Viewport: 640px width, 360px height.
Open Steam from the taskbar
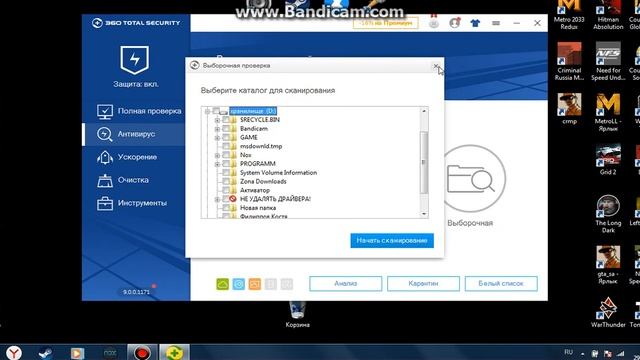click(x=45, y=353)
